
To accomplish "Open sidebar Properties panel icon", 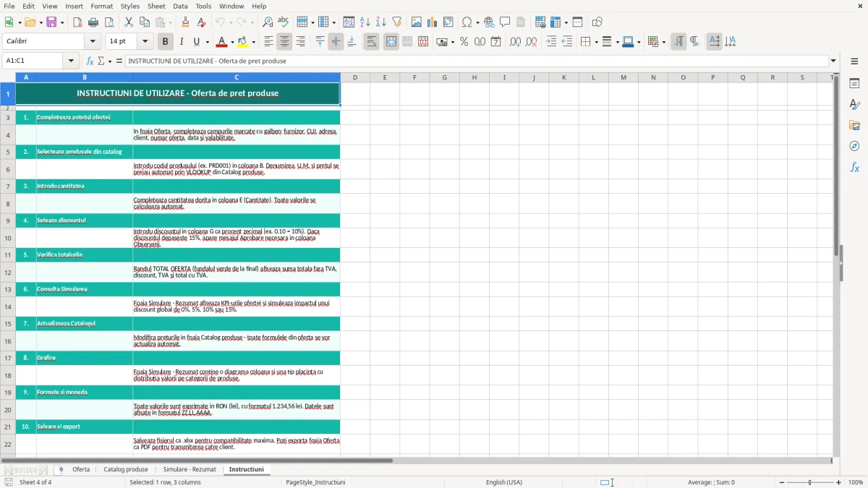I will [854, 83].
